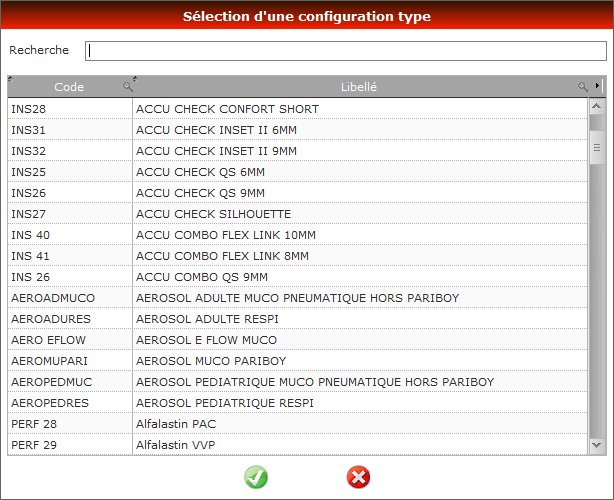
Task: Choose PERF 29 Alfalastin VVP row
Action: (298, 445)
